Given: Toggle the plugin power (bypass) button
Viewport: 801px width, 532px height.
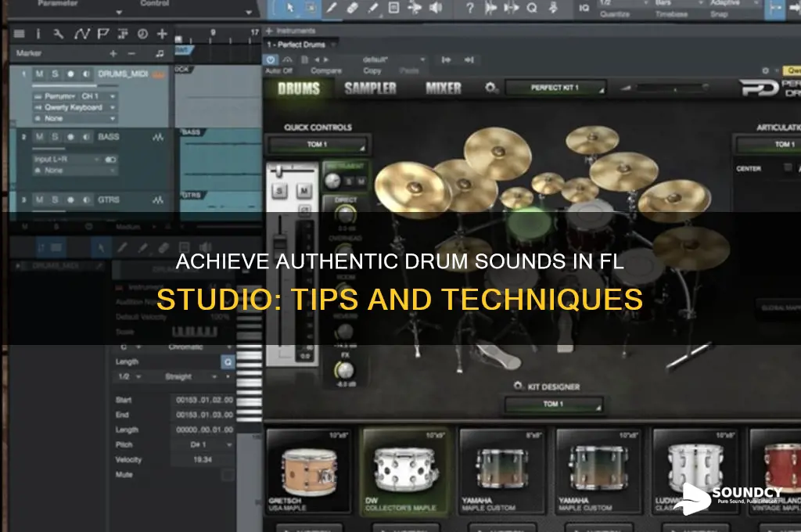Looking at the screenshot, I should (270, 59).
